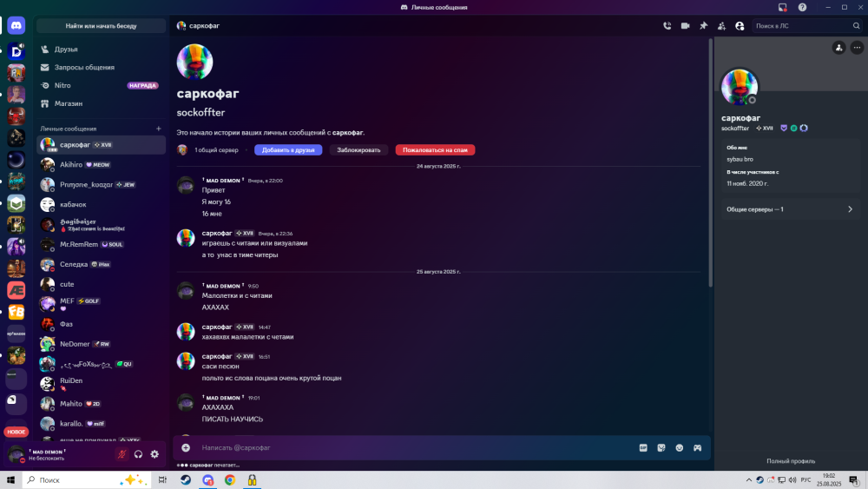
Task: Open the FB server icon
Action: pyautogui.click(x=16, y=312)
